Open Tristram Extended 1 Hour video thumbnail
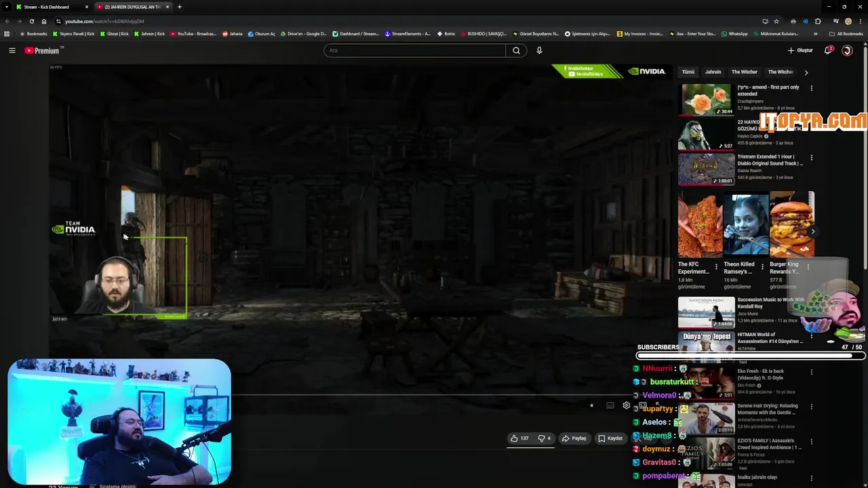Screen dimensions: 868x488 click(x=706, y=169)
